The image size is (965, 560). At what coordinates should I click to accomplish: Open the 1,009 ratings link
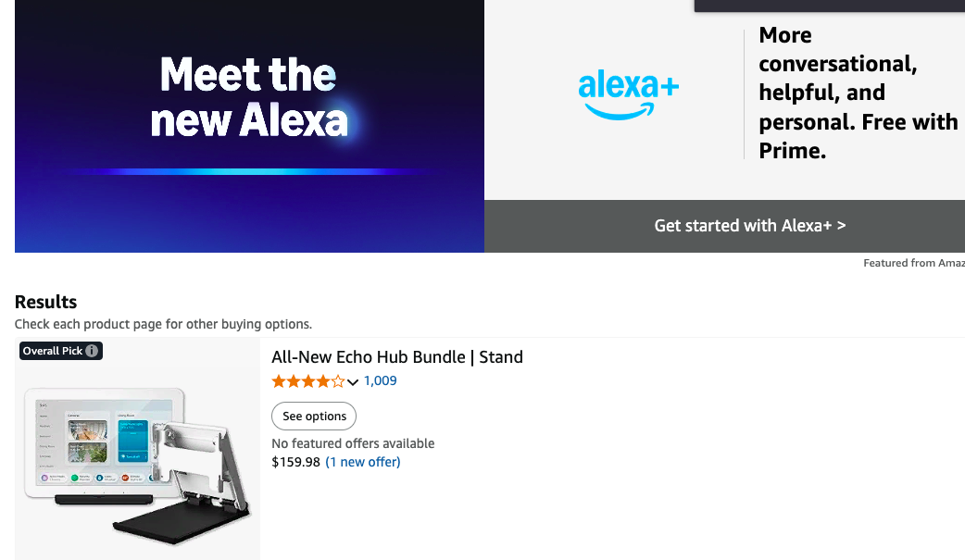click(380, 380)
